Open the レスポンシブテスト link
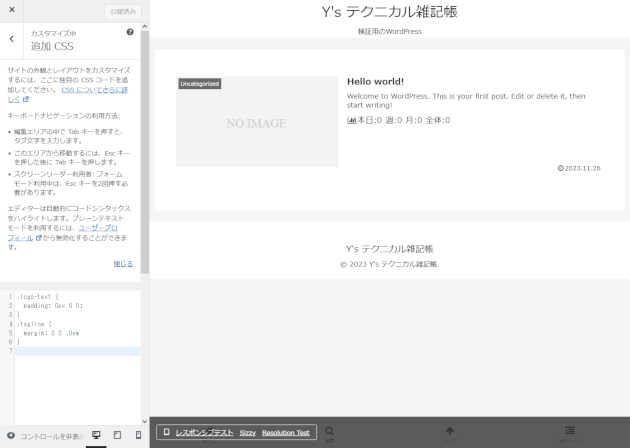This screenshot has width=630, height=448. tap(204, 433)
